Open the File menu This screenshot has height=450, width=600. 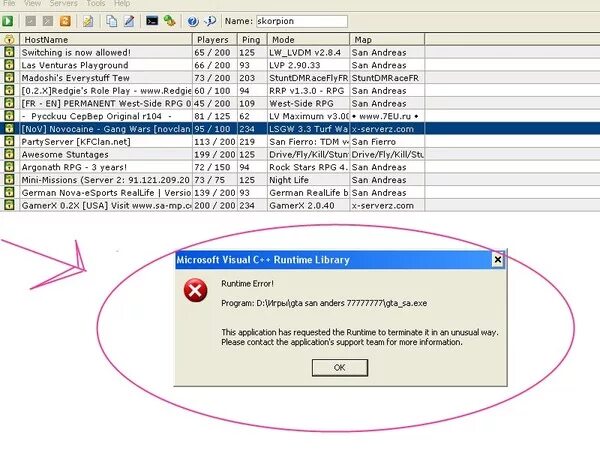[x=9, y=3]
